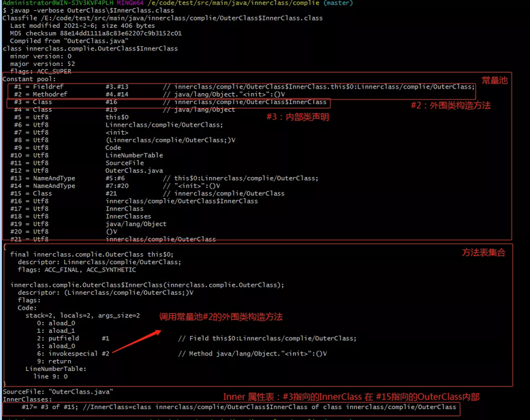
Task: Click the "(master)" branch label in the prompt
Action: (338, 3)
